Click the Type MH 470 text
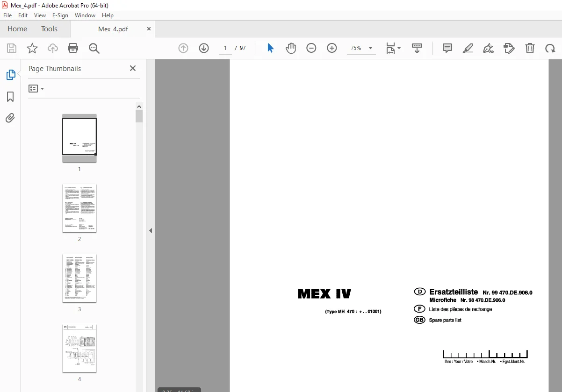 tap(353, 312)
